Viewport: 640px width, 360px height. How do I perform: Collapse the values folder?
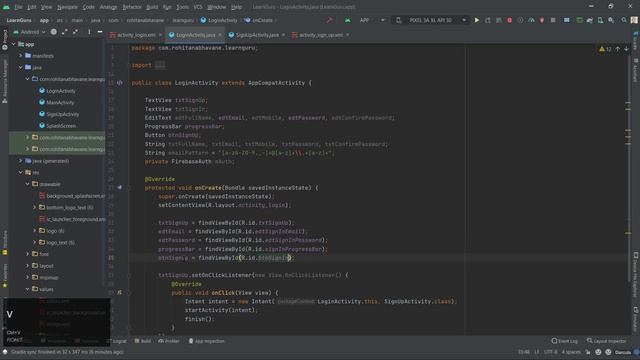click(27, 289)
